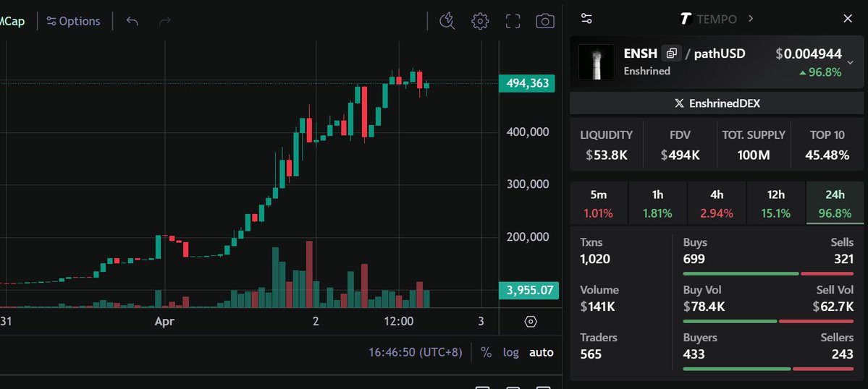Take a chart snapshot with camera icon
Image resolution: width=868 pixels, height=389 pixels.
pyautogui.click(x=545, y=21)
